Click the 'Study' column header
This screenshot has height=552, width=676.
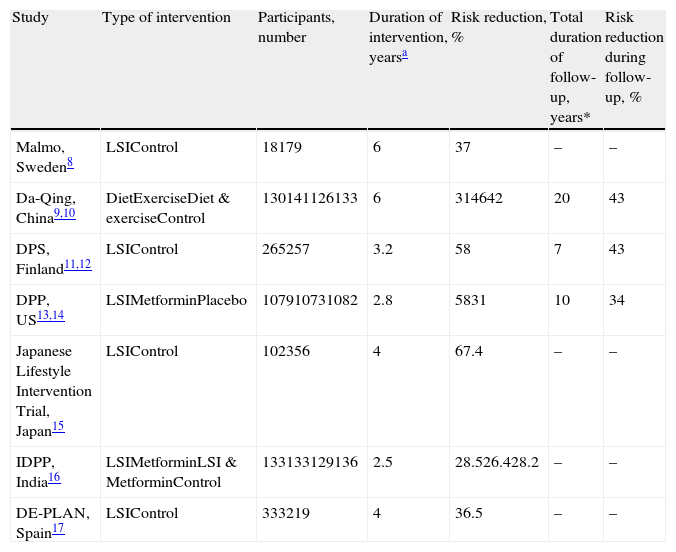[31, 18]
